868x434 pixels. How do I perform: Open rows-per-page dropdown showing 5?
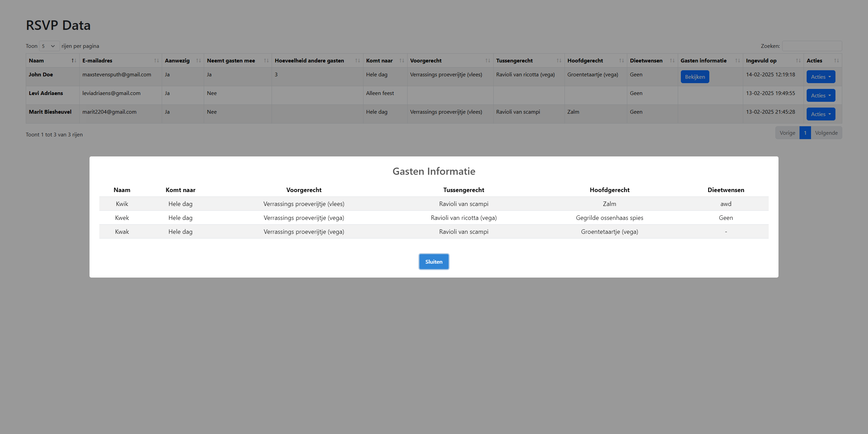point(49,46)
